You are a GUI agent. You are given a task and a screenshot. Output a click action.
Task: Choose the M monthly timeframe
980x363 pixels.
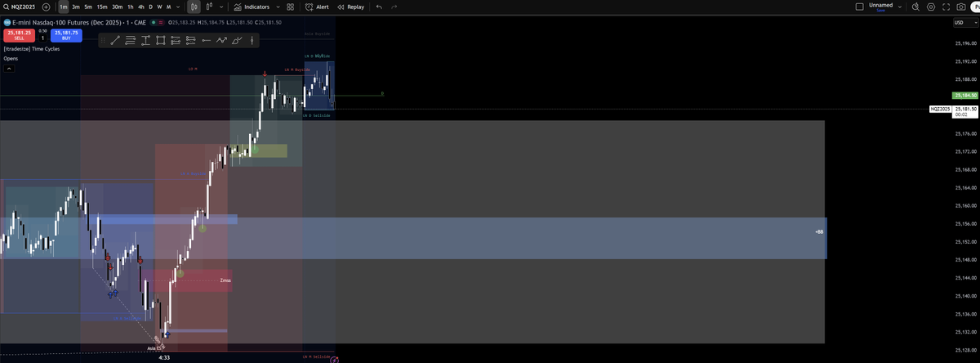coord(167,7)
